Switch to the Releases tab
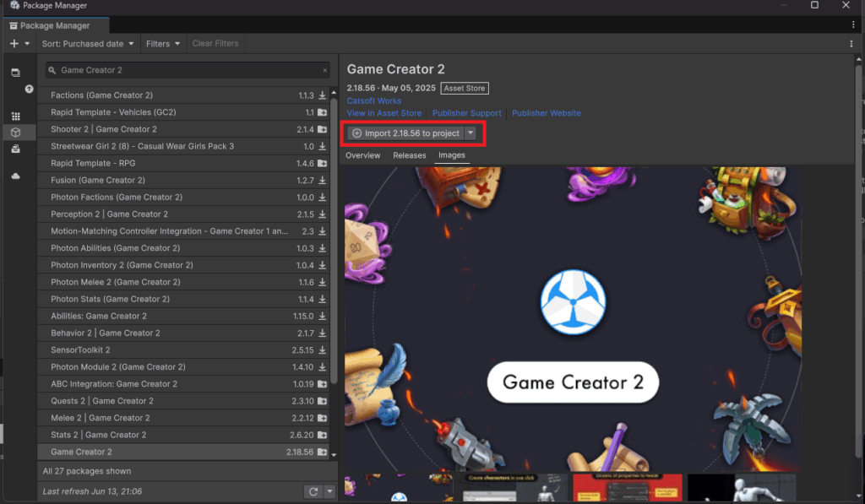 [410, 155]
